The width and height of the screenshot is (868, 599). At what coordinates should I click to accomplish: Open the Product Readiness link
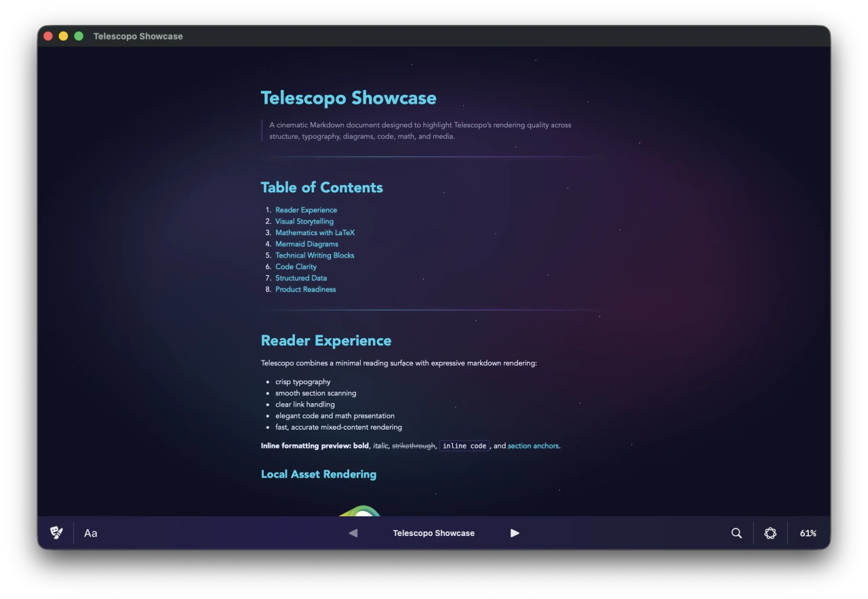[x=305, y=289]
